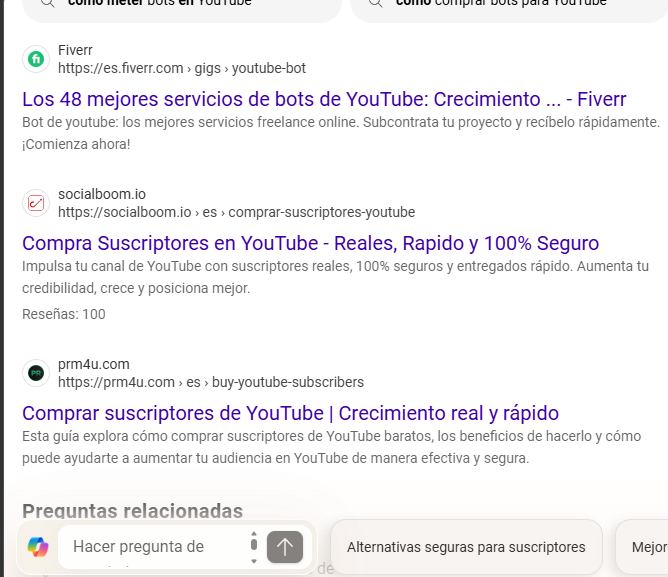Click the '¡Comienza ahora!' snippet text

(x=76, y=144)
